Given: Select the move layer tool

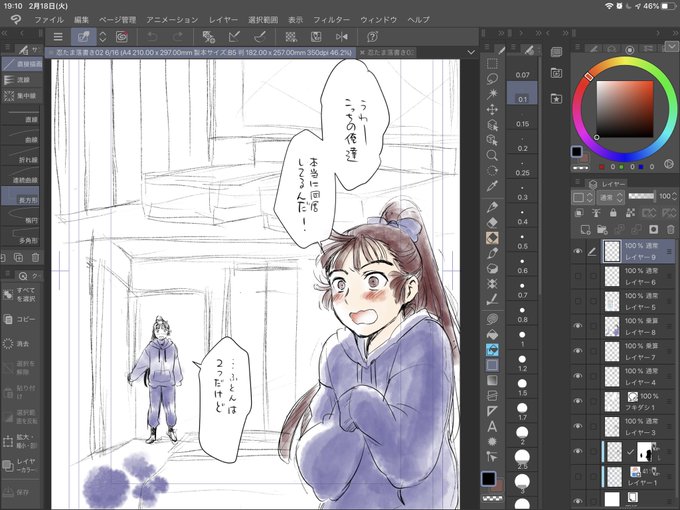Looking at the screenshot, I should 492,109.
